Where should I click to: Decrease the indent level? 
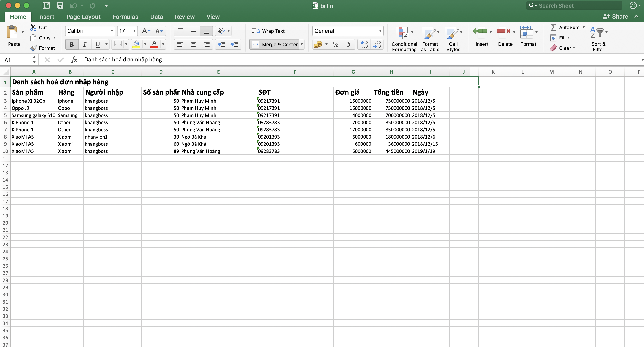coord(221,44)
